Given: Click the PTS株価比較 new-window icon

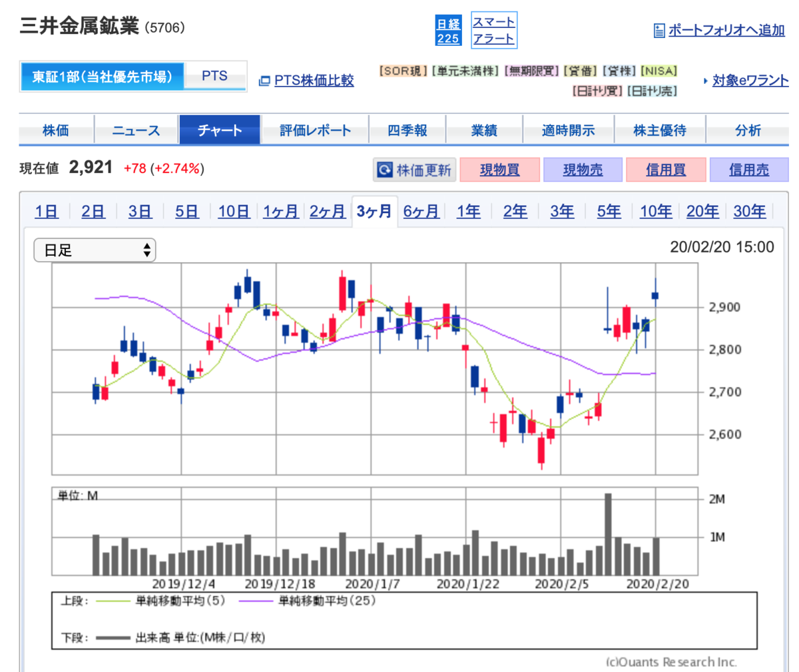Looking at the screenshot, I should pyautogui.click(x=264, y=81).
